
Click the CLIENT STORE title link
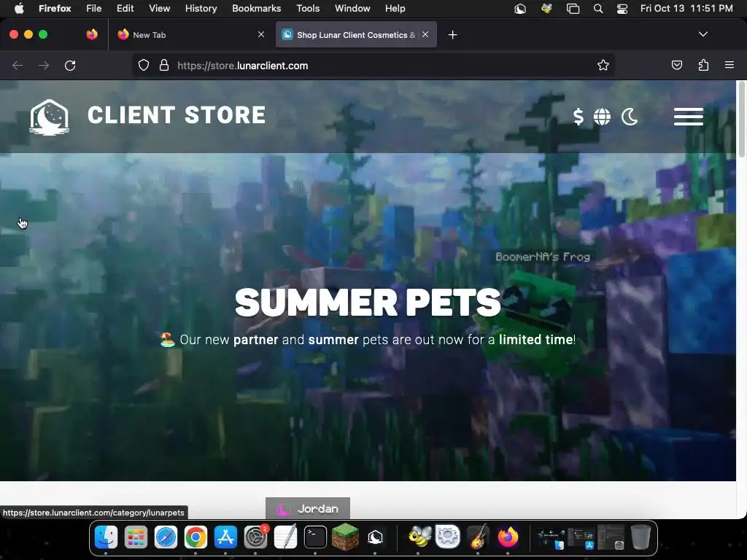tap(177, 115)
